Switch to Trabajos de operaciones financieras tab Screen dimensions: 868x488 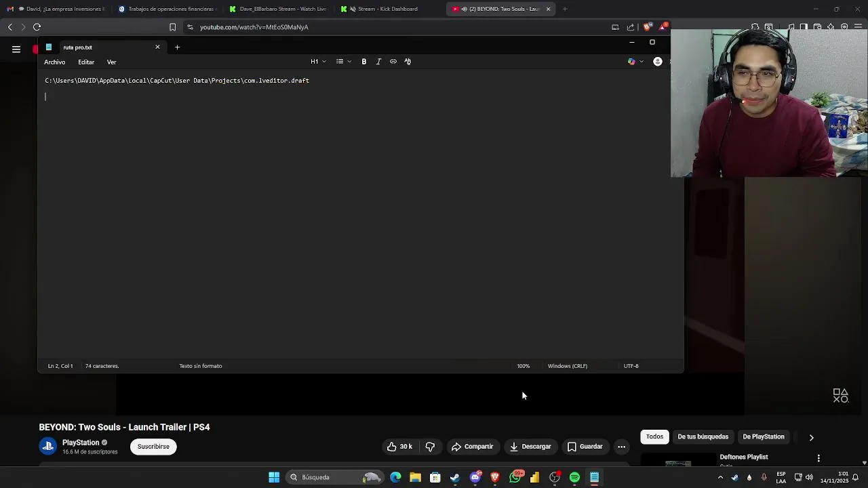(166, 9)
